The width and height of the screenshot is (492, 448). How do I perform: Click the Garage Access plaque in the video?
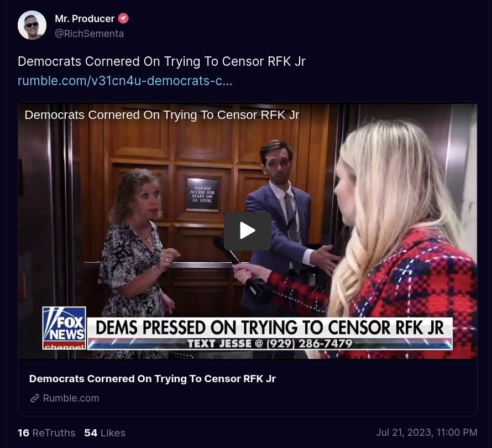[202, 194]
